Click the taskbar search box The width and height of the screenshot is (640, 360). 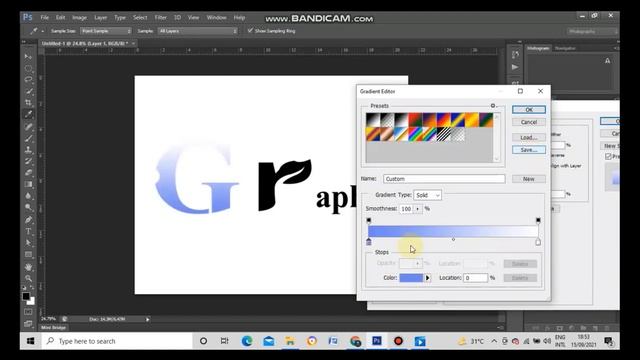click(x=117, y=341)
